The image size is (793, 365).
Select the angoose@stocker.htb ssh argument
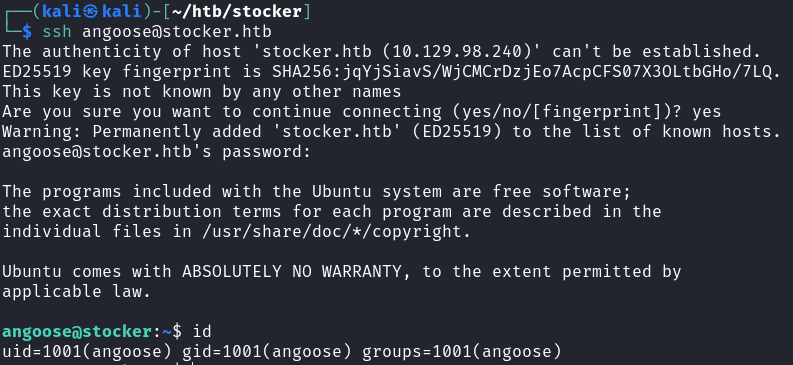(177, 32)
